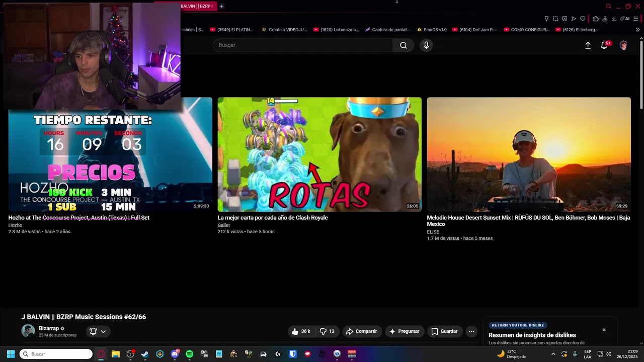The width and height of the screenshot is (644, 362).
Task: Open the Hozho Concourse Project video title
Action: click(x=79, y=218)
